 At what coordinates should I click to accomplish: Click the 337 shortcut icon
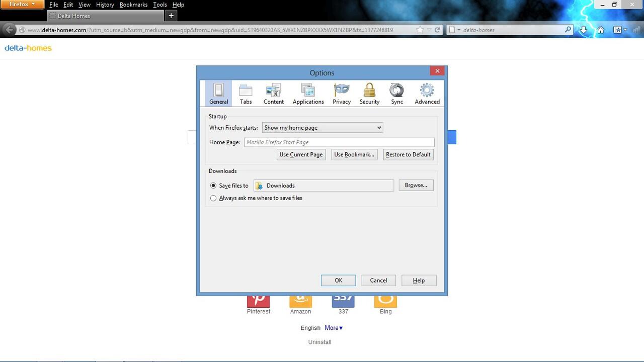pyautogui.click(x=343, y=301)
